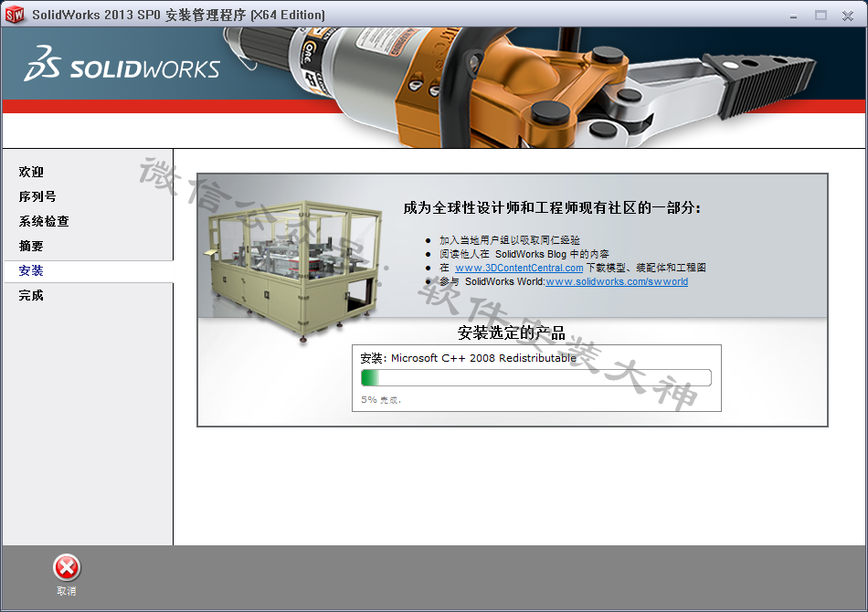Click the window title SolidWorks 2013 SP0 text
The height and width of the screenshot is (612, 868).
[x=178, y=15]
